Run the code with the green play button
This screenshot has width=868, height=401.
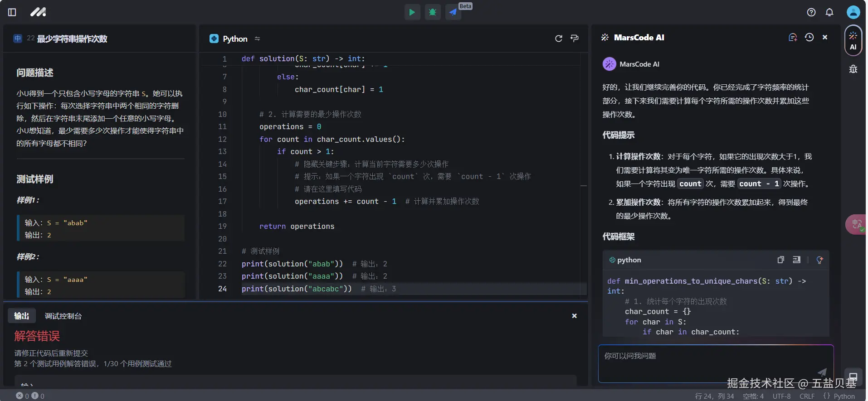pyautogui.click(x=412, y=12)
